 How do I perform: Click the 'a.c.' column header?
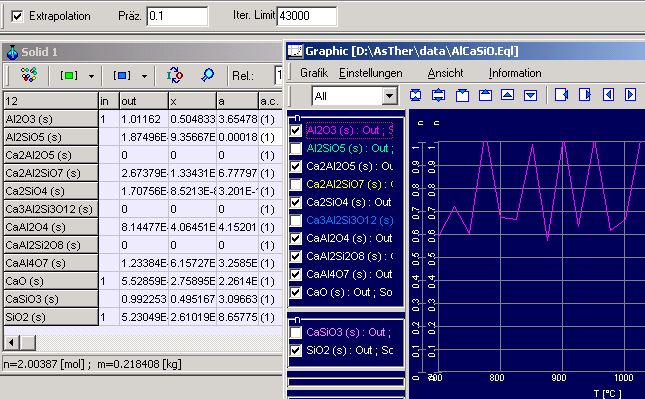(270, 101)
